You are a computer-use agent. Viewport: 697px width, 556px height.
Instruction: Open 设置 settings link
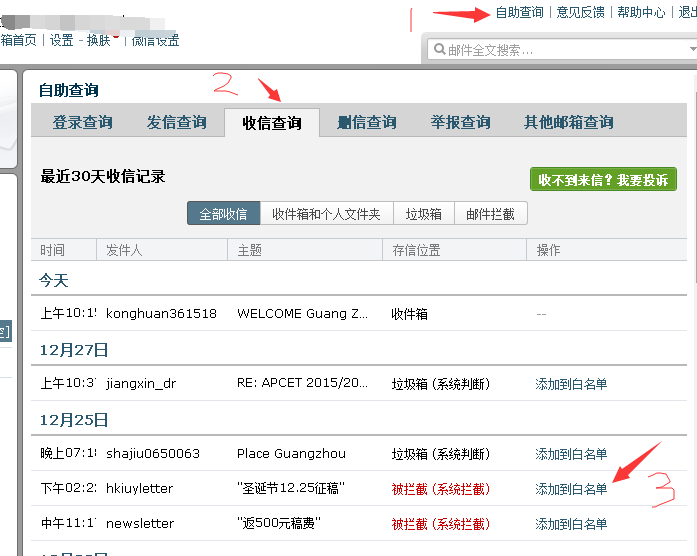(x=61, y=40)
